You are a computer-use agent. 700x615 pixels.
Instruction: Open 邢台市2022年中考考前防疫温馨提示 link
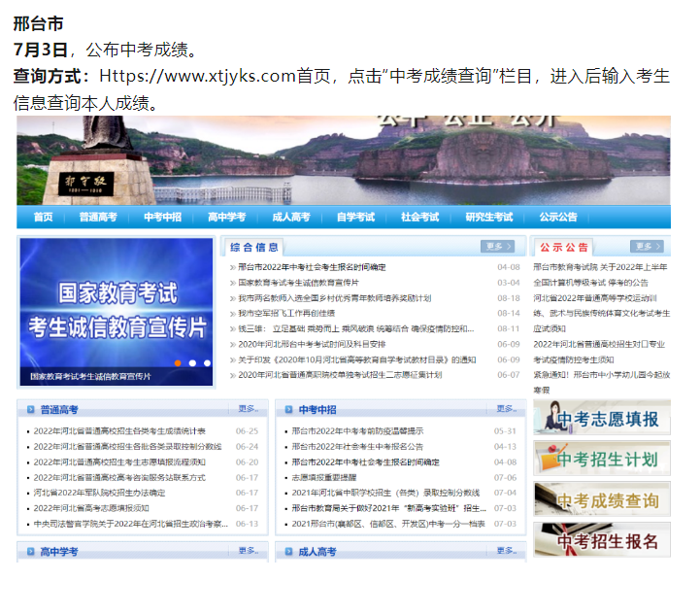point(357,431)
